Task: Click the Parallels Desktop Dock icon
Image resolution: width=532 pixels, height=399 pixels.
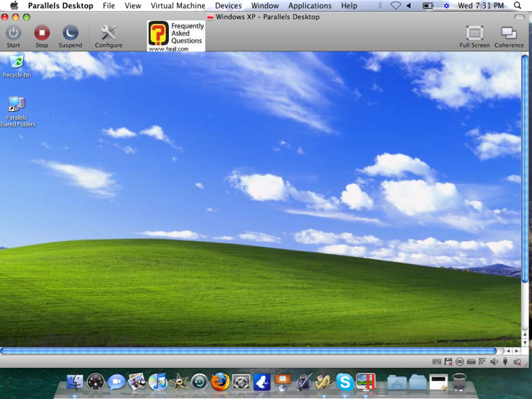Action: [x=366, y=382]
